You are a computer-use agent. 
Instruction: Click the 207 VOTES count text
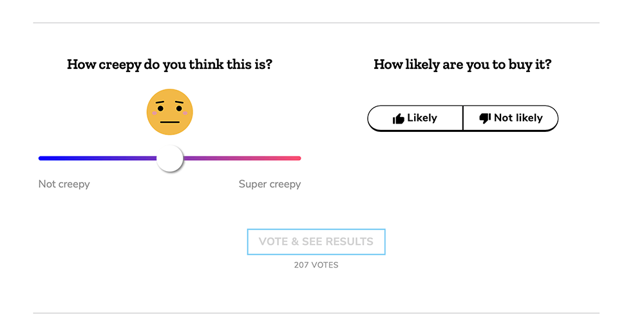(316, 265)
